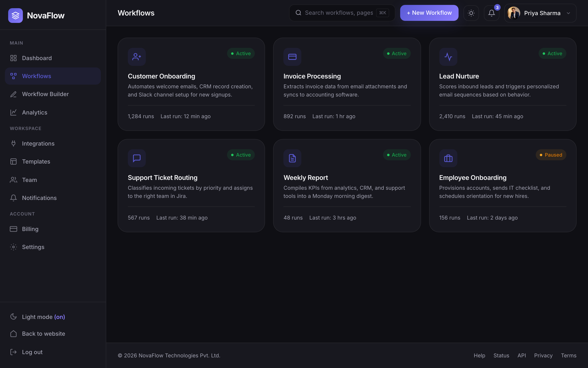Click the Settings gear icon
Screen dimensions: 588x368
click(13, 247)
